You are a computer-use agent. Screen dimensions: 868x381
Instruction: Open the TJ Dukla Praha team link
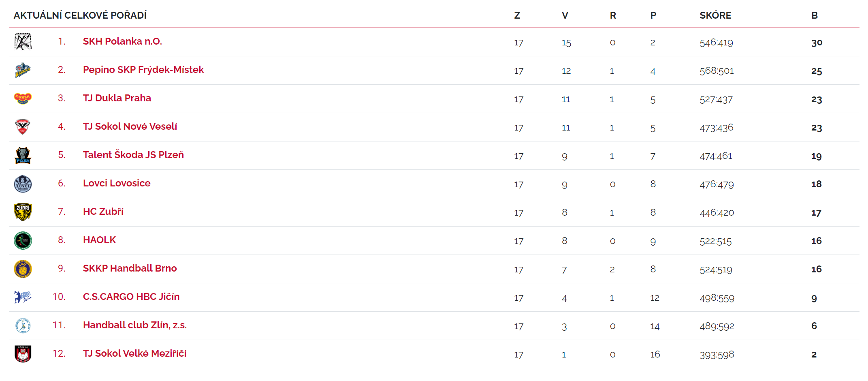(x=117, y=98)
